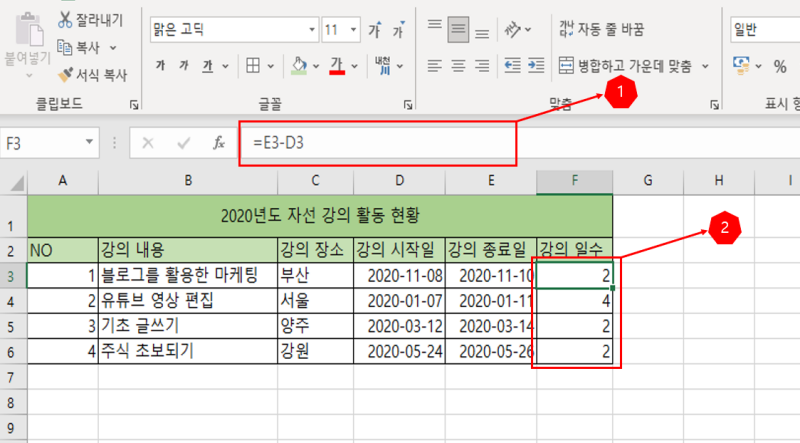Viewport: 800px width, 443px height.
Task: Click the phonetic guide (내천) icon
Action: pos(383,66)
